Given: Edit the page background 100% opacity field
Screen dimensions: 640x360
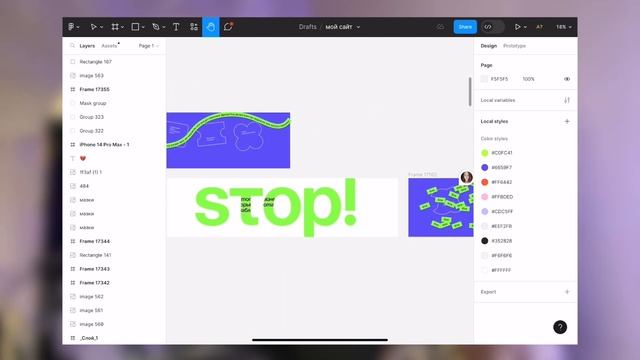Looking at the screenshot, I should tap(529, 79).
